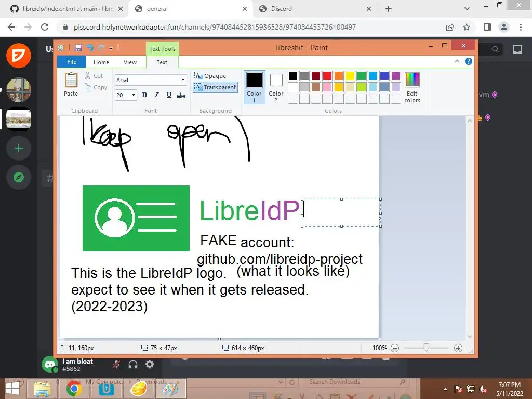Toggle strikethrough text formatting
Screen dimensions: 532x399
[x=181, y=95]
